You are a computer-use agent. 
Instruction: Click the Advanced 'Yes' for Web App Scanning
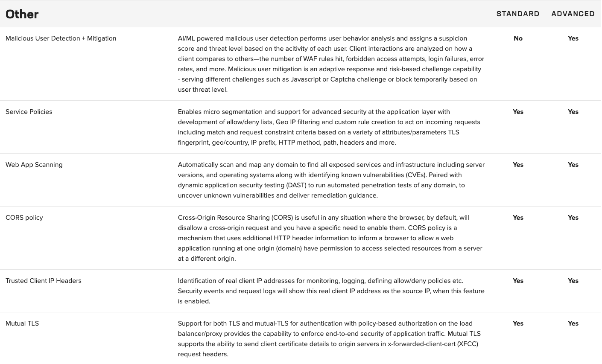click(x=573, y=165)
